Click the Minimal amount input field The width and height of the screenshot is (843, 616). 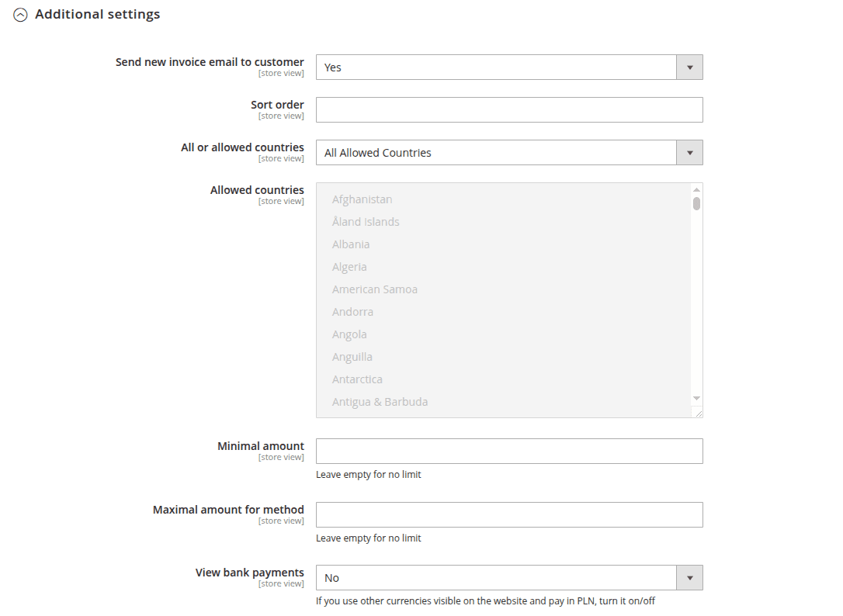508,451
